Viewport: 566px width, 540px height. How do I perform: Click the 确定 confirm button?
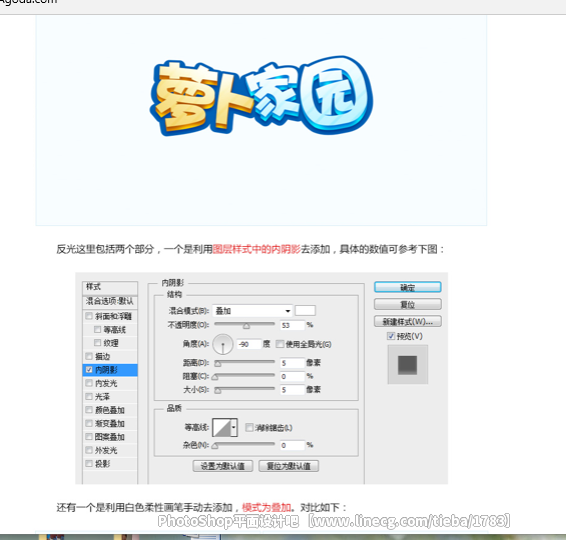point(408,287)
